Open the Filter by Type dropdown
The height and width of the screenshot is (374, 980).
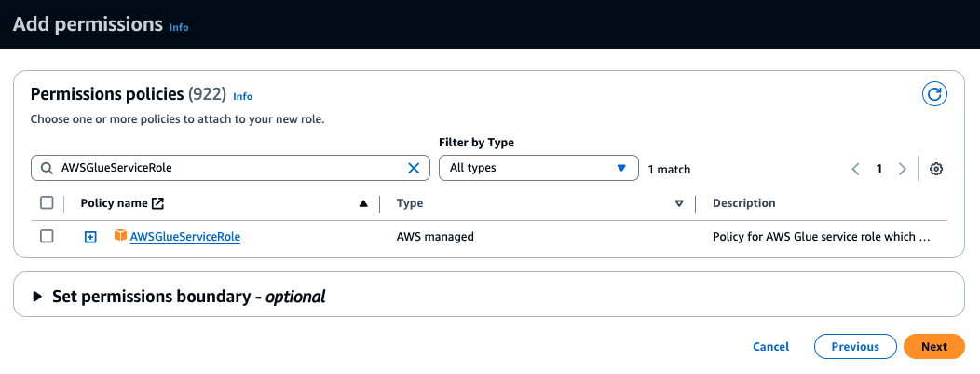coord(538,168)
